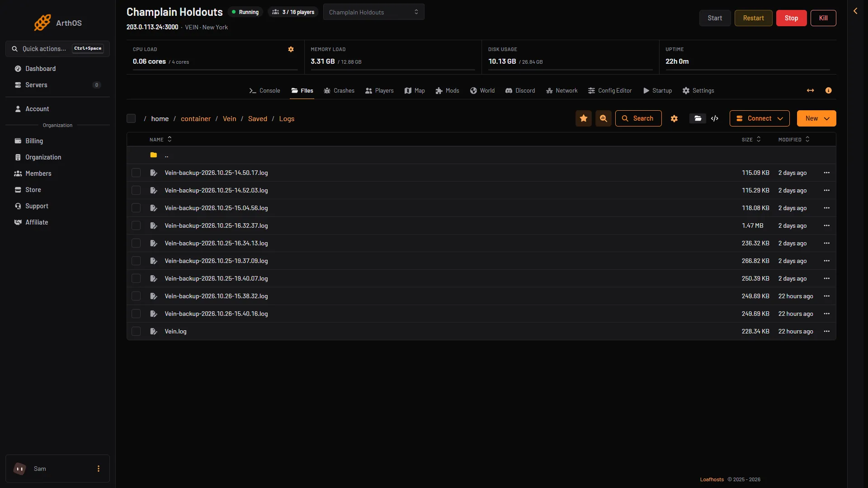Open the Config Editor tab
This screenshot has width=868, height=488.
click(610, 90)
